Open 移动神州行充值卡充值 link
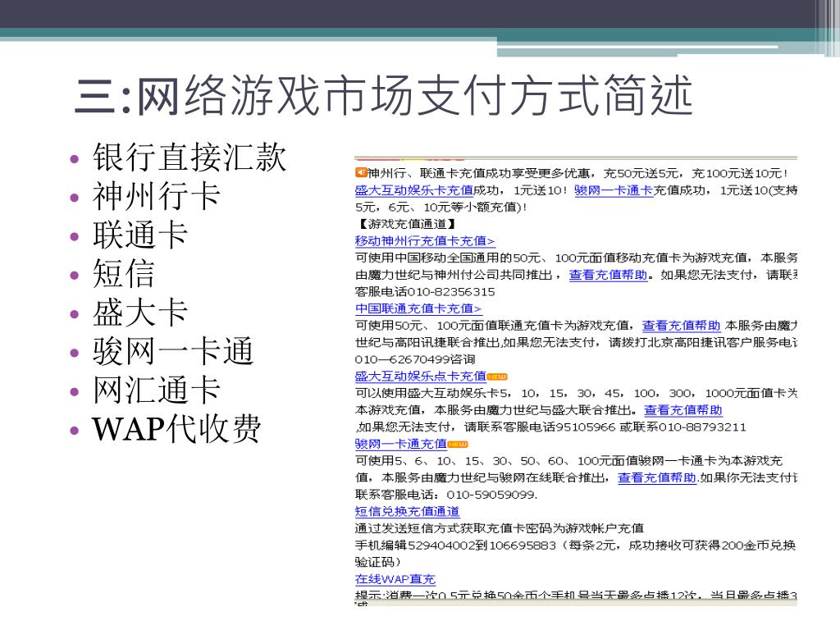Viewport: 840px width, 630px height. (x=424, y=241)
